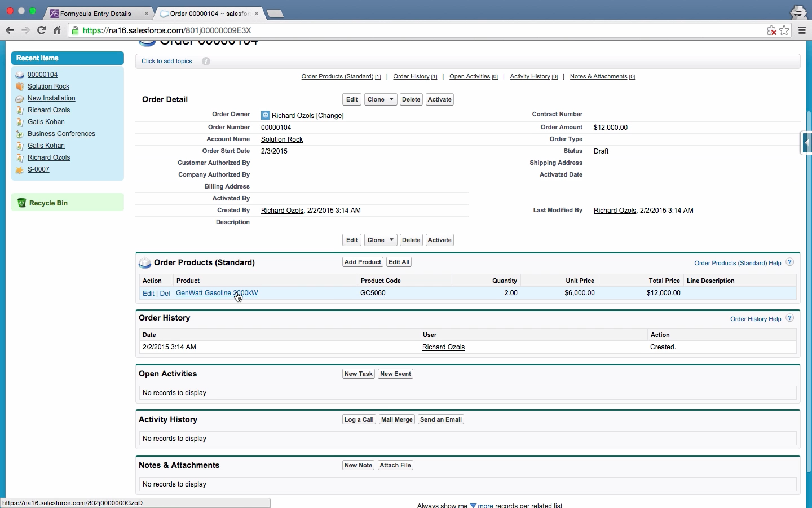Image resolution: width=812 pixels, height=508 pixels.
Task: Click Edit link in product row
Action: point(148,294)
